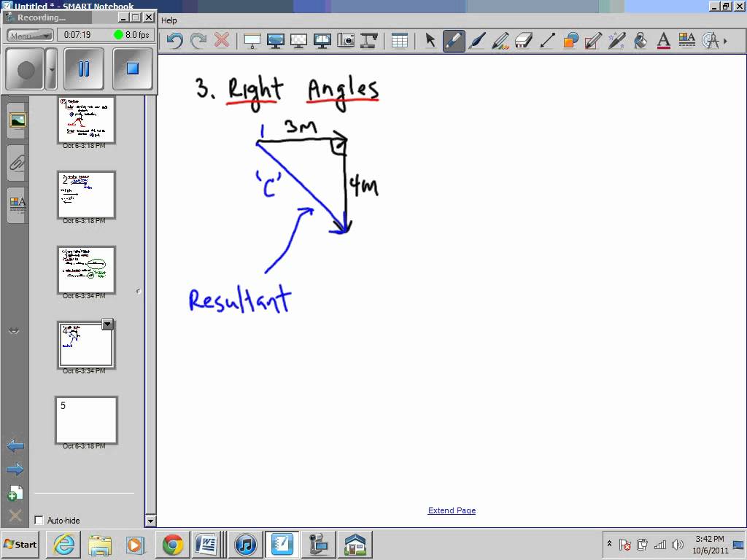The width and height of the screenshot is (747, 560).
Task: Pick the Eraser tool
Action: tap(524, 41)
